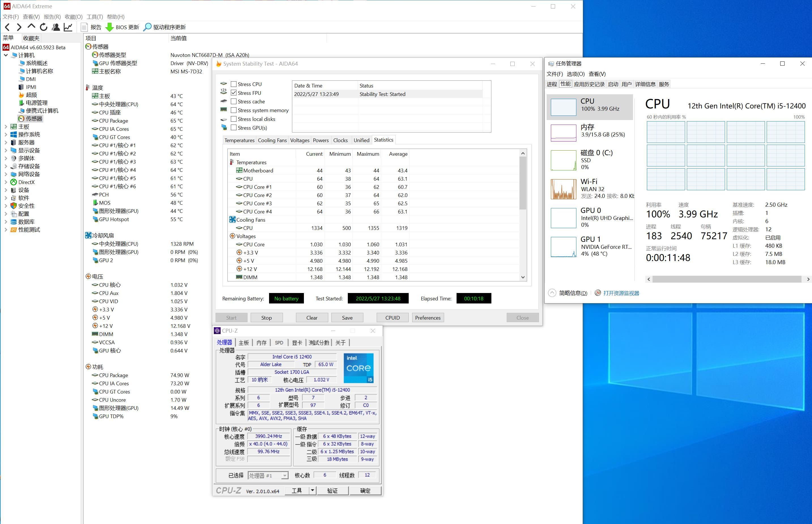The image size is (812, 524).
Task: Click the driver update magnifier icon
Action: 147,27
